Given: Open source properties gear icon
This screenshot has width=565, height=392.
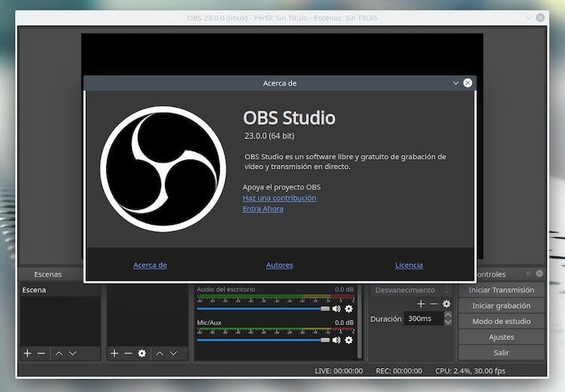Looking at the screenshot, I should click(x=142, y=354).
